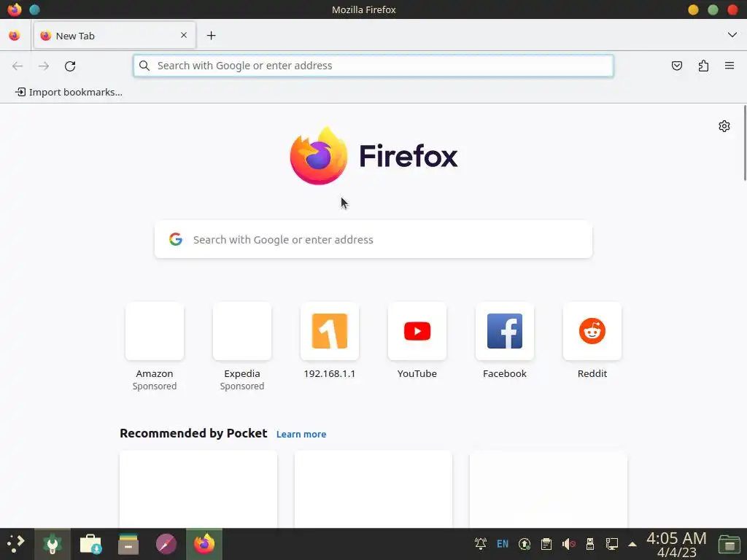Go forward with the forward arrow
The height and width of the screenshot is (560, 747).
[x=44, y=66]
